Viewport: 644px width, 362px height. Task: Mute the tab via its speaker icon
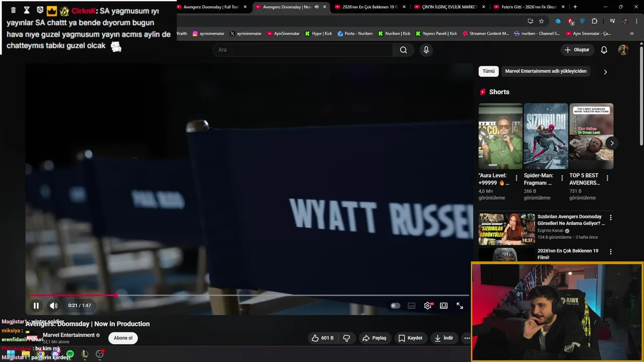(316, 7)
